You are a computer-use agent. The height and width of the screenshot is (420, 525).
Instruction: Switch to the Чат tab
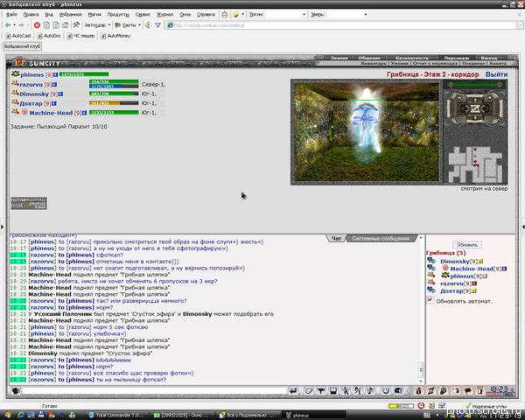(336, 238)
